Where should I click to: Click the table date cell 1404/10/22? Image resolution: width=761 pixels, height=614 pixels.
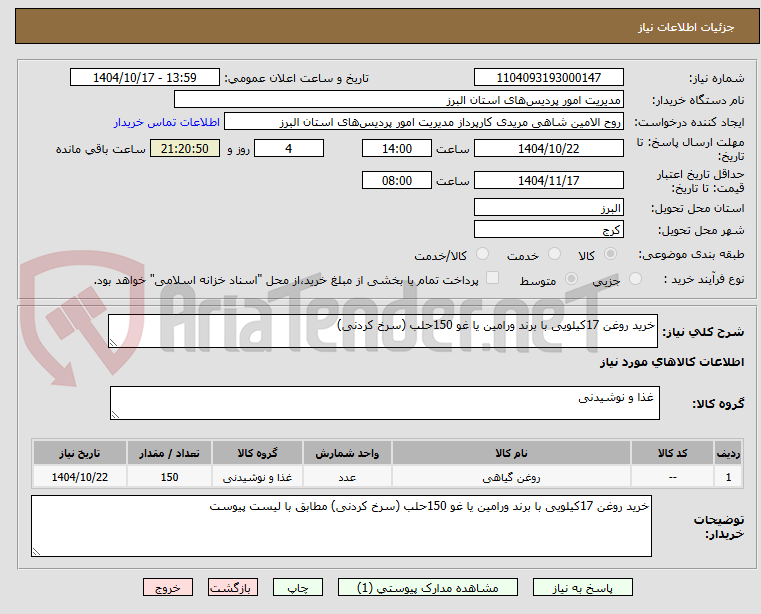pos(80,477)
